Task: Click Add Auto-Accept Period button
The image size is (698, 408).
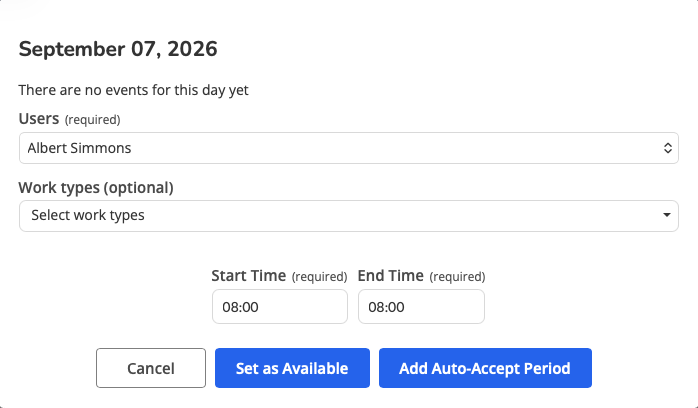Action: pos(485,368)
